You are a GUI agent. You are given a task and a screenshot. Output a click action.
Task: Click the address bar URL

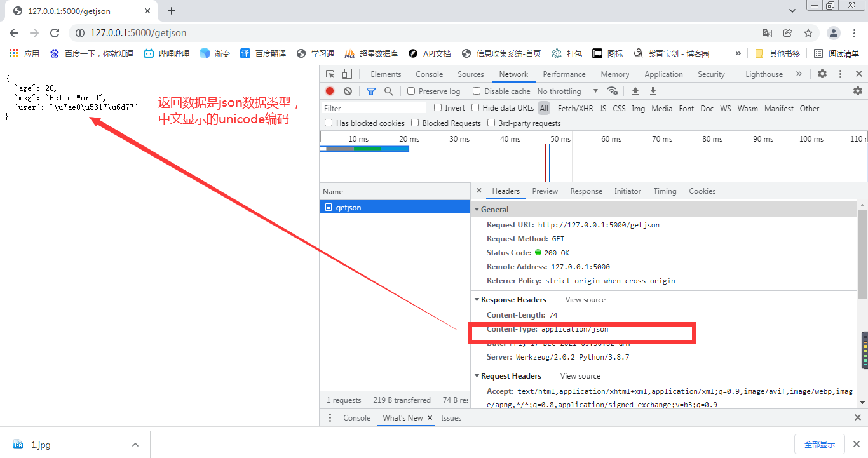point(139,33)
